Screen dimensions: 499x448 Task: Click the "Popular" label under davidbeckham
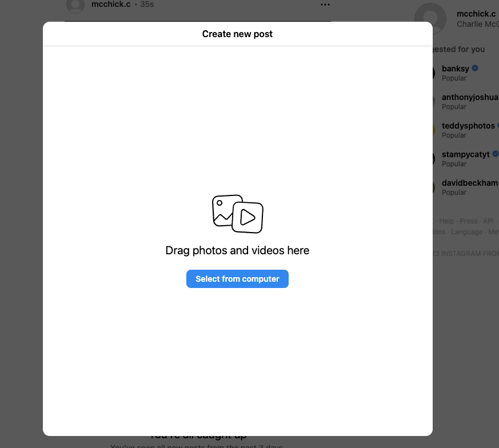click(454, 193)
